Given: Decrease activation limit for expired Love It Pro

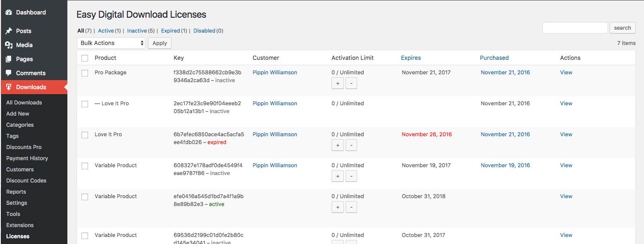Looking at the screenshot, I should click(x=351, y=145).
